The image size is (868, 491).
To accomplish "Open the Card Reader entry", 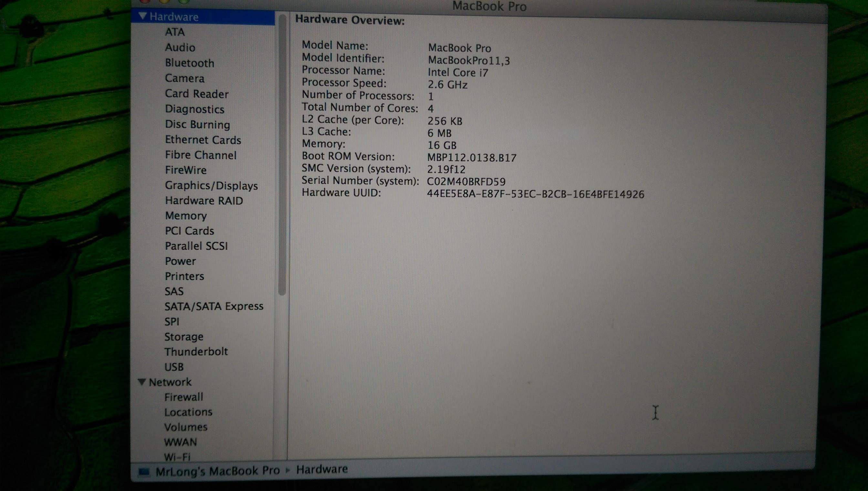I will (x=197, y=94).
